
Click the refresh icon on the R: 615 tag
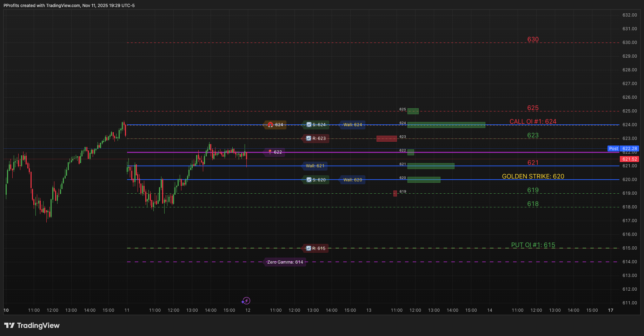308,248
